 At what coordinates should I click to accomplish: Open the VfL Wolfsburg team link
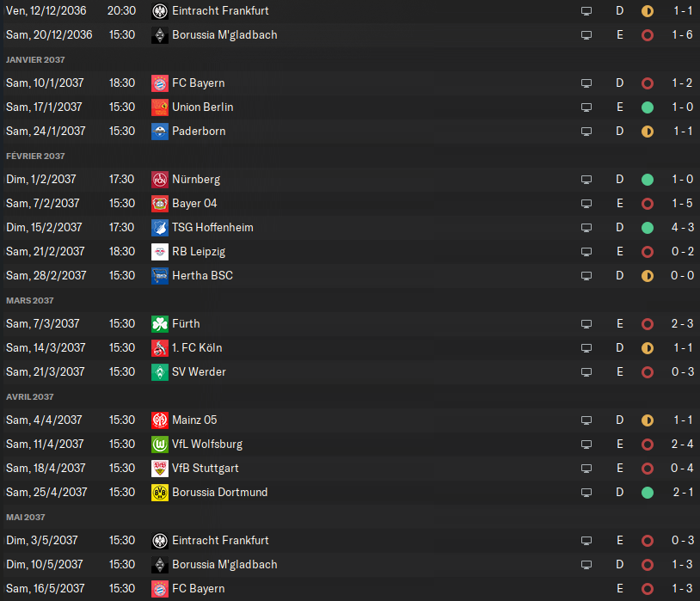pyautogui.click(x=207, y=445)
